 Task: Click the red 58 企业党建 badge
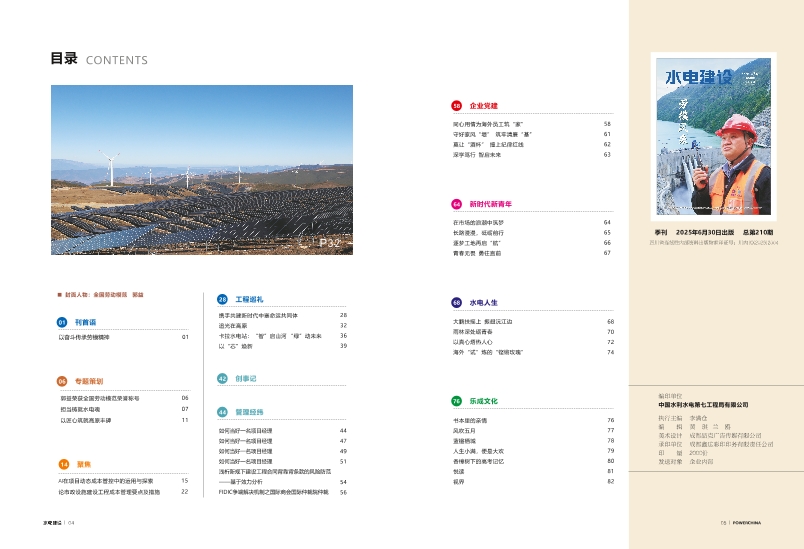click(457, 105)
